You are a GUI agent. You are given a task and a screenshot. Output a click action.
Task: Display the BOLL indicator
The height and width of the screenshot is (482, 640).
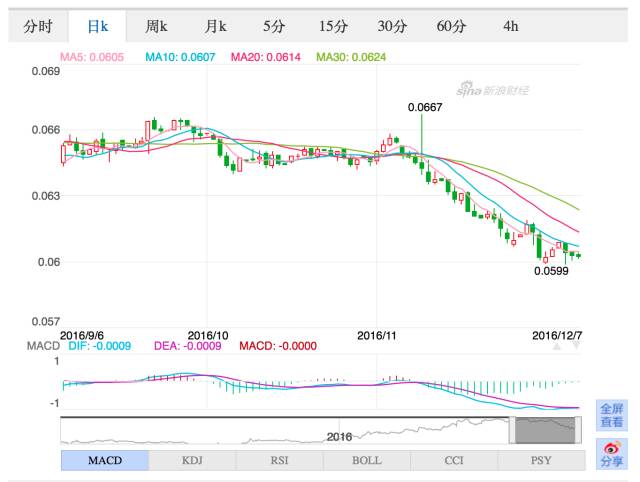point(366,460)
